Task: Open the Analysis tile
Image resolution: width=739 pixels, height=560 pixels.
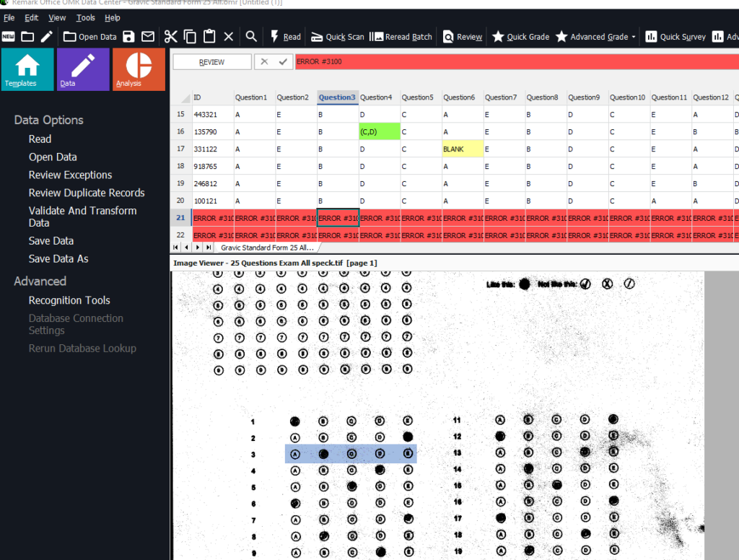Action: coord(139,69)
